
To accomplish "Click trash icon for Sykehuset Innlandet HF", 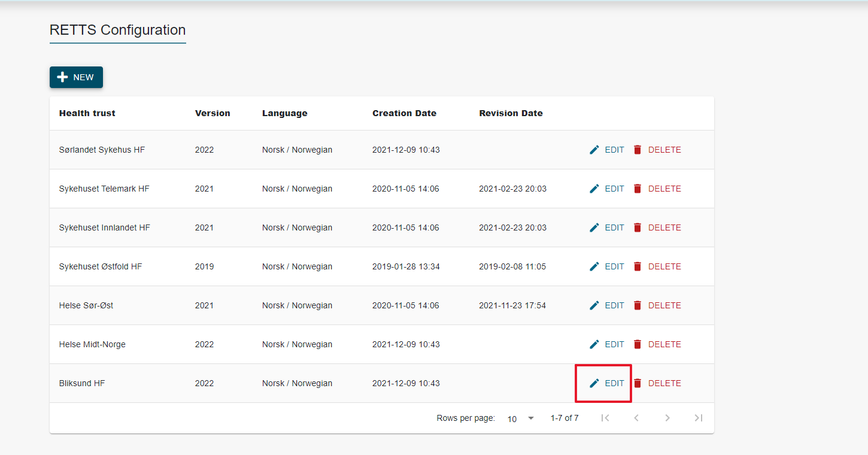I will coord(638,227).
